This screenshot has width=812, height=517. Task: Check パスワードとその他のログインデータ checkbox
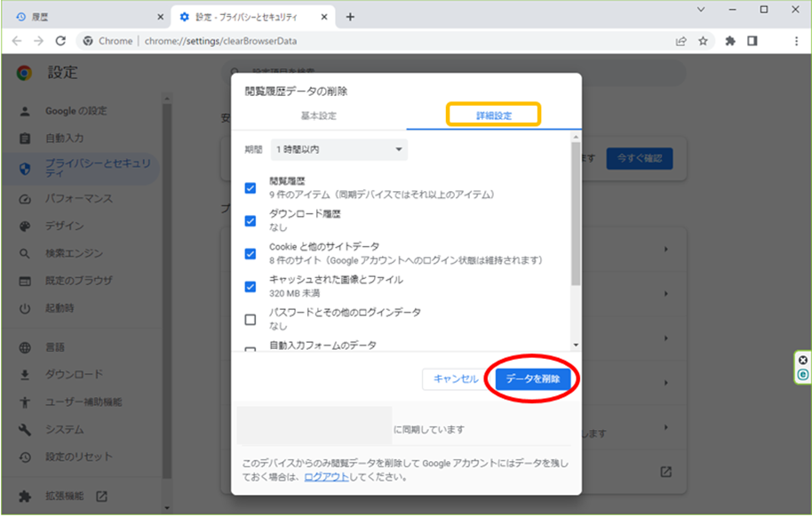click(x=251, y=320)
